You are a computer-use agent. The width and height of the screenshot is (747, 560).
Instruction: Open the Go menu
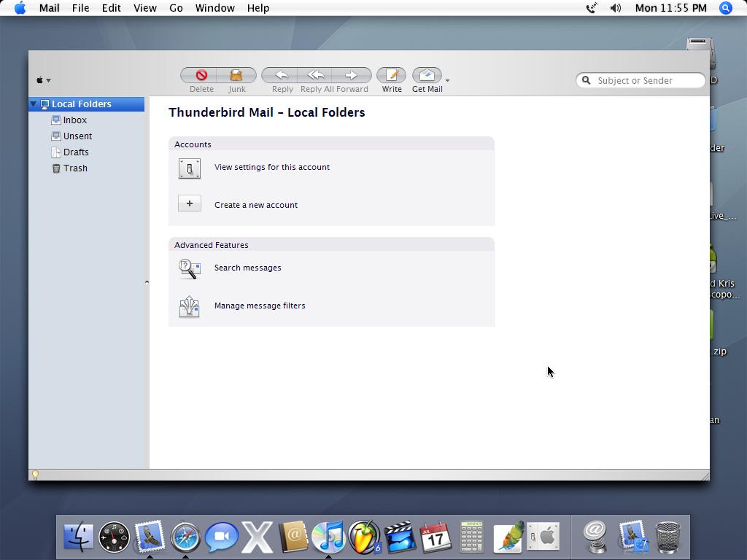(x=176, y=8)
